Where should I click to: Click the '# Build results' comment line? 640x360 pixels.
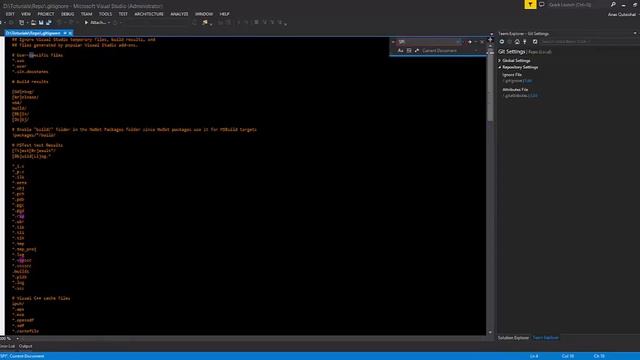tap(30, 82)
